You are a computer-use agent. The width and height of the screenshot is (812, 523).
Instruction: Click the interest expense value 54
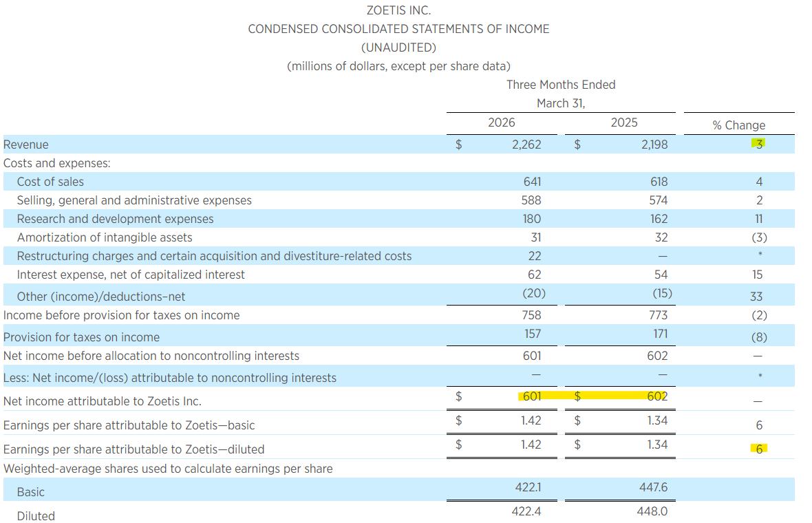tap(661, 275)
